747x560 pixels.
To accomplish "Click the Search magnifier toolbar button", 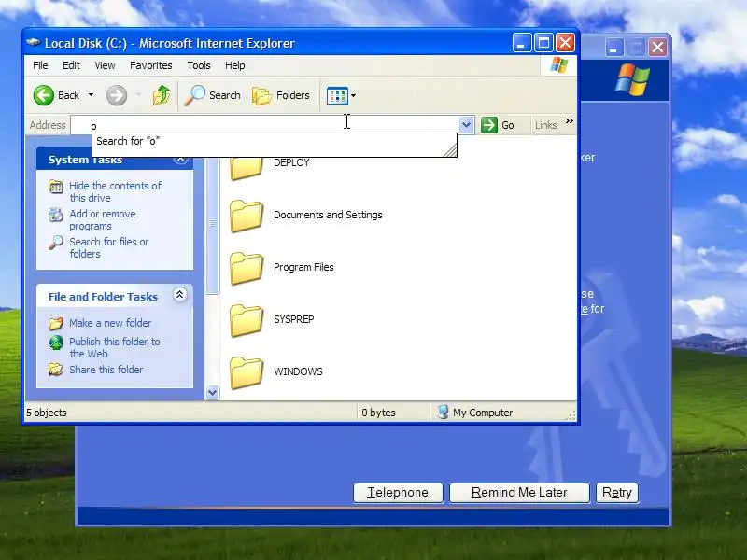I will coord(213,95).
